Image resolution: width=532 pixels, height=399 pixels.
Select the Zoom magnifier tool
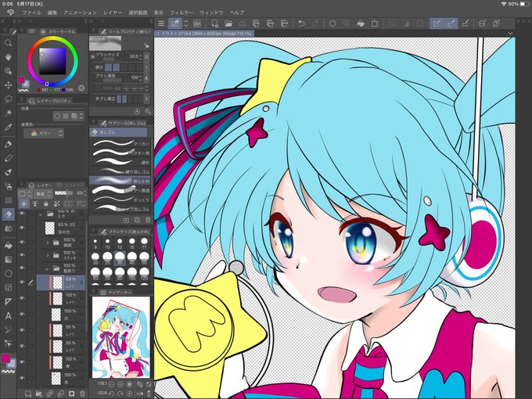coord(9,43)
